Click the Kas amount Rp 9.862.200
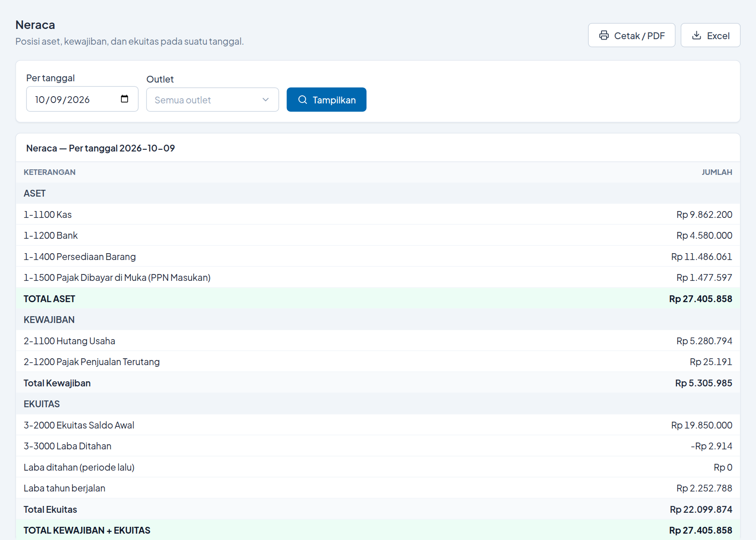 (x=704, y=214)
